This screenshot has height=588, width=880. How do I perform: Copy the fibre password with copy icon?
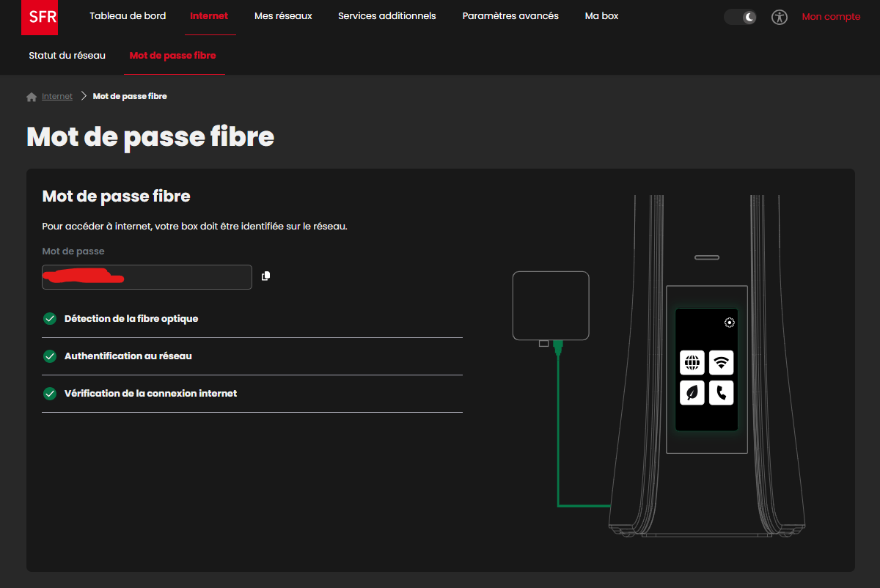click(x=265, y=276)
